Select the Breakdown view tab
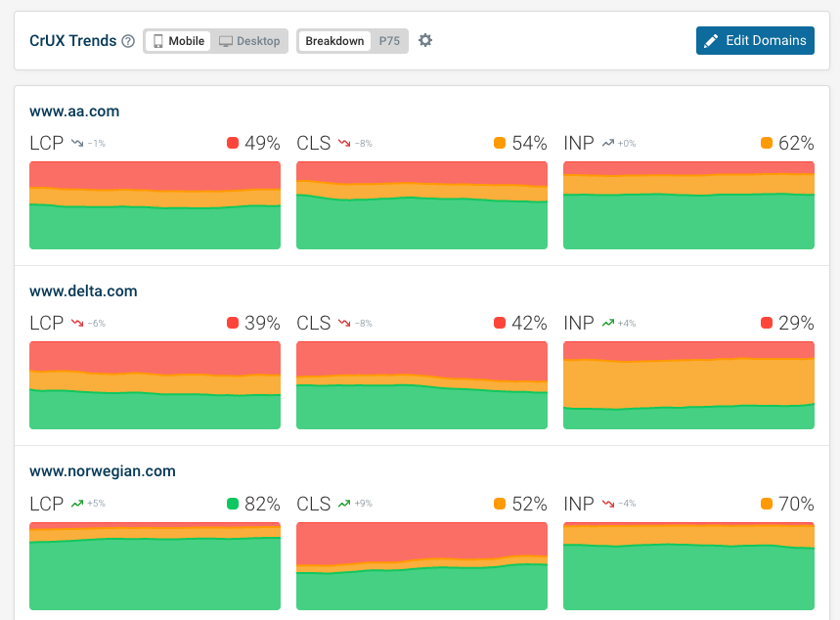The width and height of the screenshot is (840, 620). coord(334,41)
